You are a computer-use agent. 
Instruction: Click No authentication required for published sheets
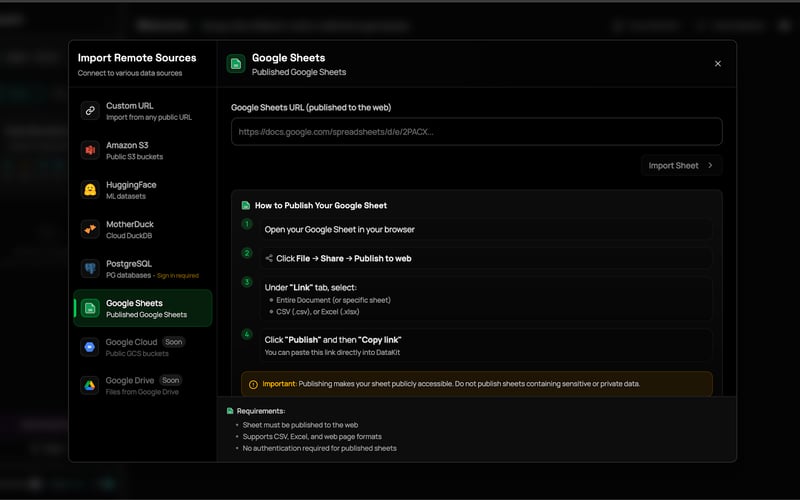[319, 448]
